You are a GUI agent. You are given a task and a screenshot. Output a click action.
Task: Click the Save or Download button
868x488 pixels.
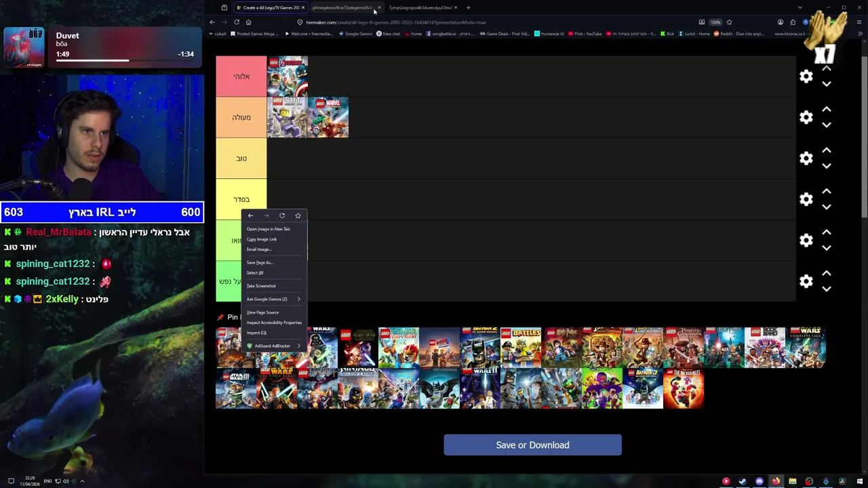pyautogui.click(x=532, y=445)
